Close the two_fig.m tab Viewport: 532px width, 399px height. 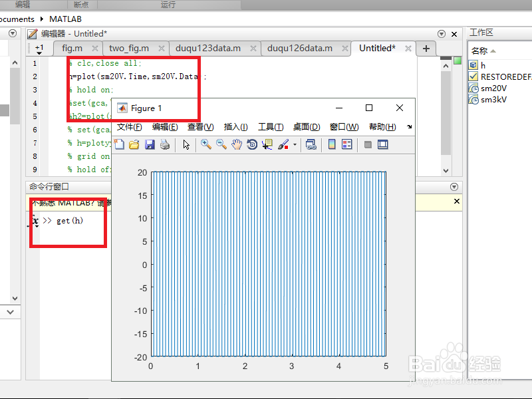click(x=162, y=49)
